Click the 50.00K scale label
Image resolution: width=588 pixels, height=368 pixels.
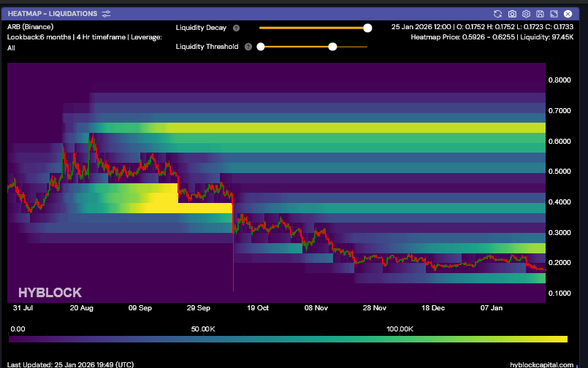coord(203,329)
